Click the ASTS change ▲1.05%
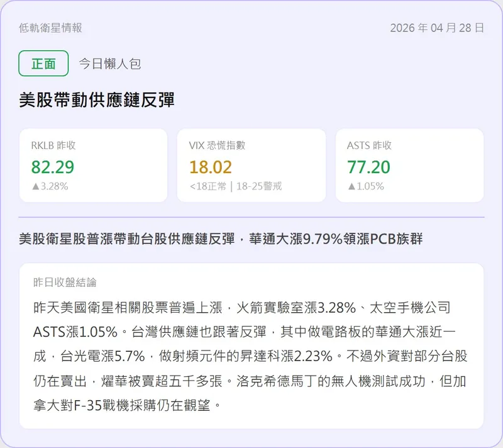 pyautogui.click(x=366, y=186)
